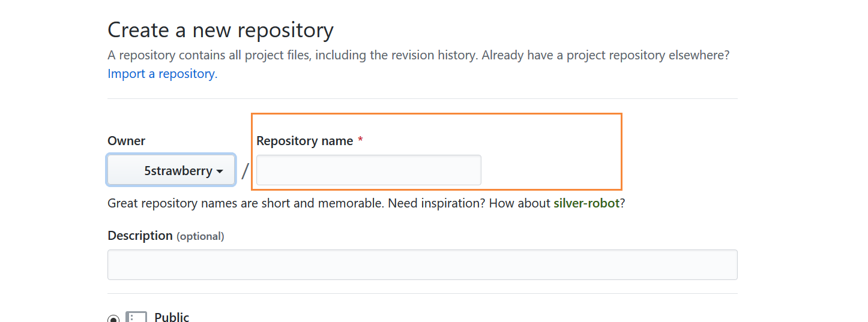This screenshot has width=868, height=322.
Task: Choose the Public visibility label
Action: point(172,317)
